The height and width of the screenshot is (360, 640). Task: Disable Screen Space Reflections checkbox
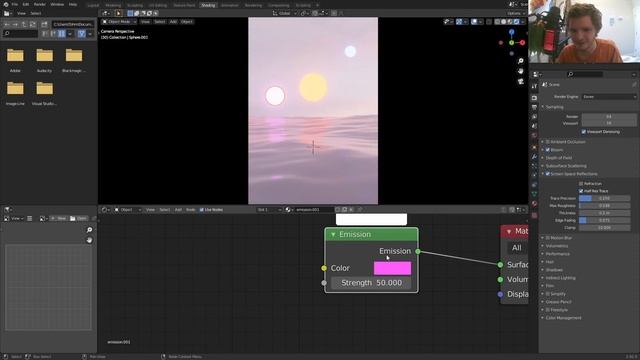tap(548, 174)
